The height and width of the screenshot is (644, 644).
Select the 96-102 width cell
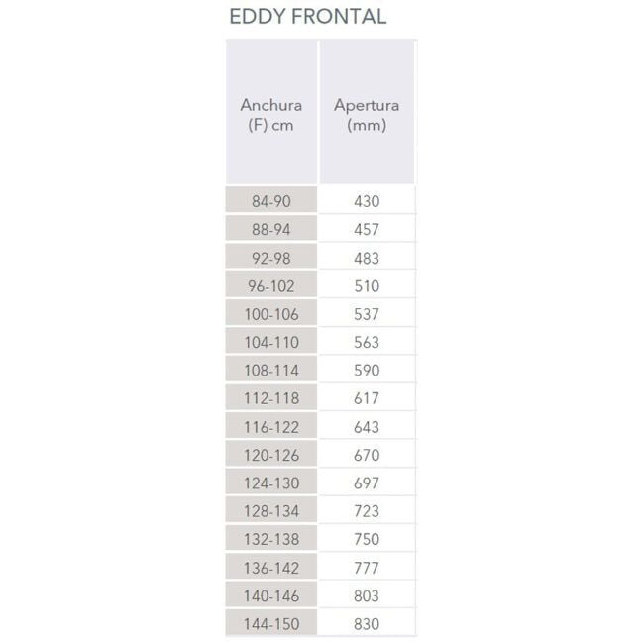pyautogui.click(x=271, y=284)
